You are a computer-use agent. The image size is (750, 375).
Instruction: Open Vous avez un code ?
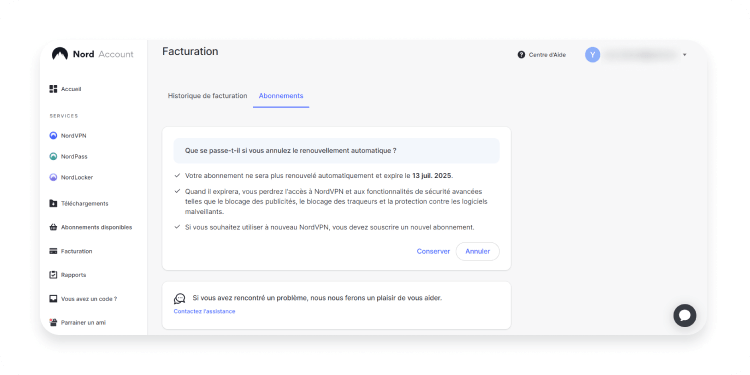coord(83,299)
